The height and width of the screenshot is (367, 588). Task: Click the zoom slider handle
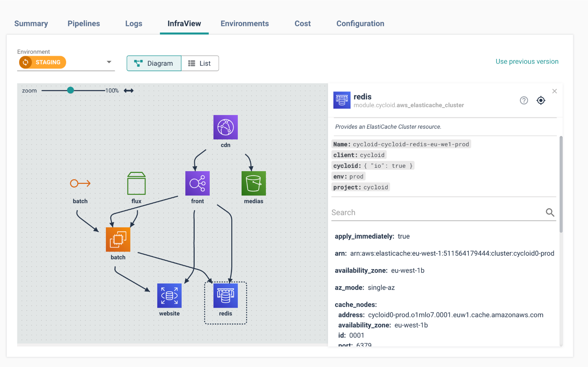[70, 90]
